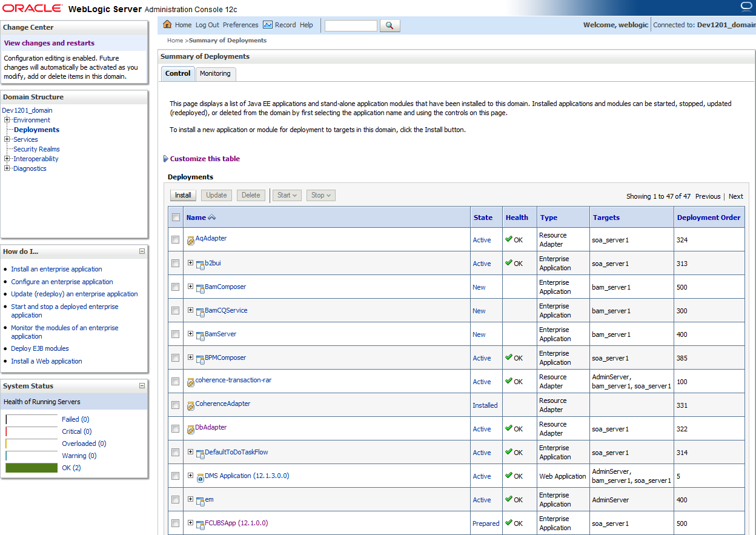
Task: Click into the search text field
Action: click(351, 25)
